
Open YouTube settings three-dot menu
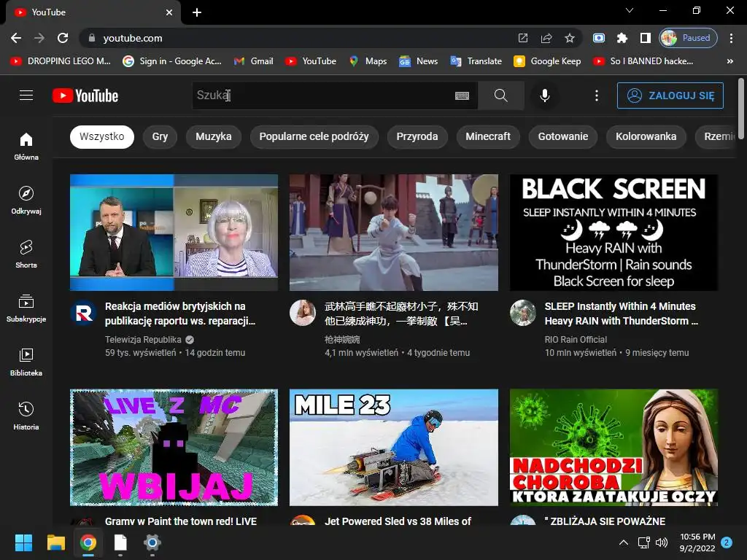click(x=597, y=96)
